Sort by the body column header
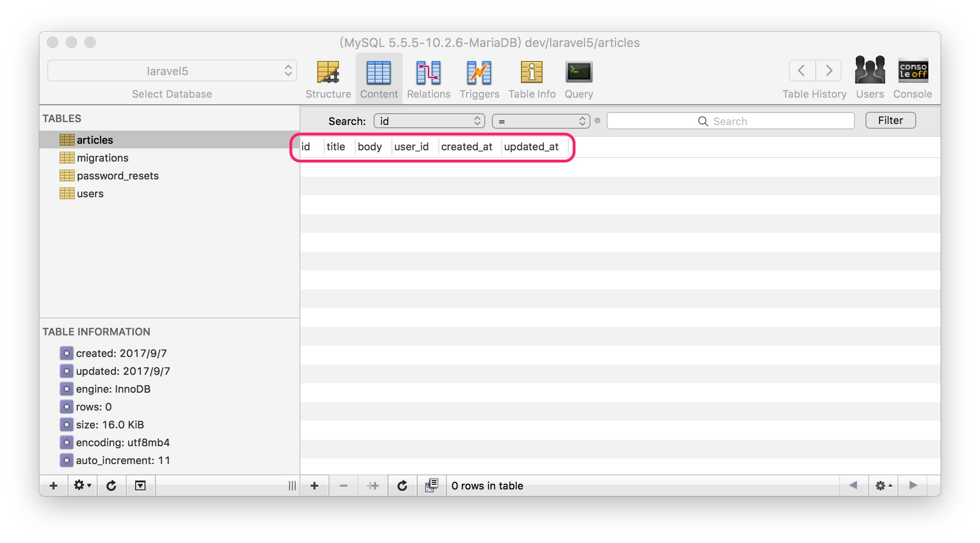Image resolution: width=980 pixels, height=543 pixels. [x=373, y=147]
